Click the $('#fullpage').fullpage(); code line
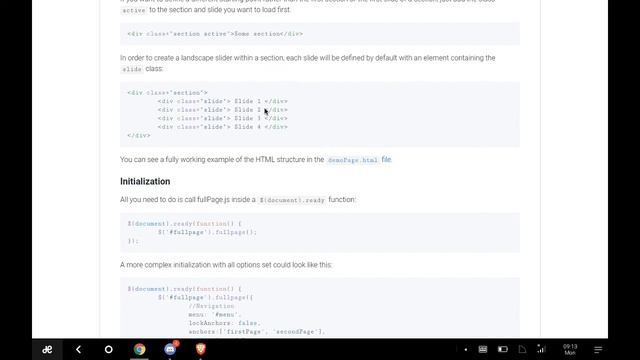Screen dimensions: 640x360 click(207, 232)
